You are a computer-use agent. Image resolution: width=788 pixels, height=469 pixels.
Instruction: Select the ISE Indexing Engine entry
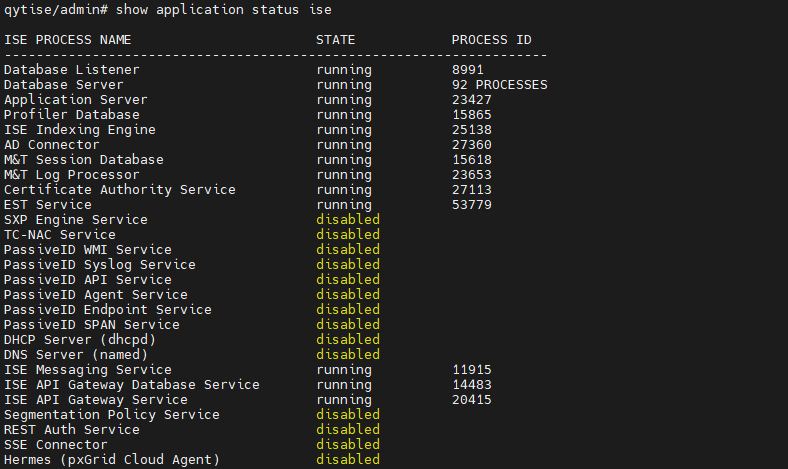tap(80, 130)
